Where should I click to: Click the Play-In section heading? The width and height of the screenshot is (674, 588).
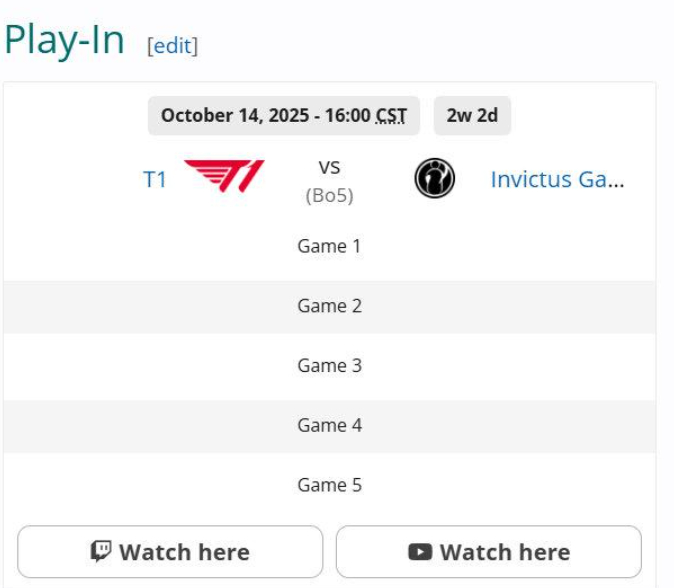65,40
